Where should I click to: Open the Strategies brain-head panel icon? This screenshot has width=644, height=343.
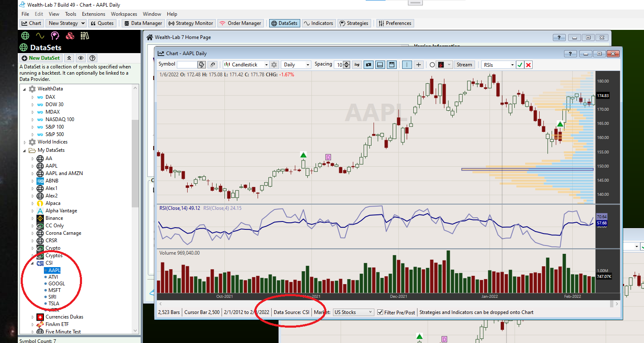pyautogui.click(x=55, y=36)
